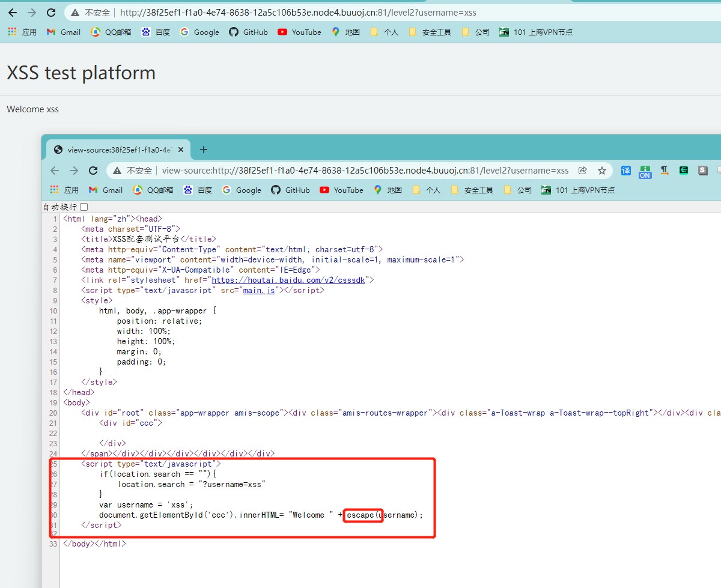Expand 公司 folder in view-source window
This screenshot has width=721, height=588.
(518, 190)
